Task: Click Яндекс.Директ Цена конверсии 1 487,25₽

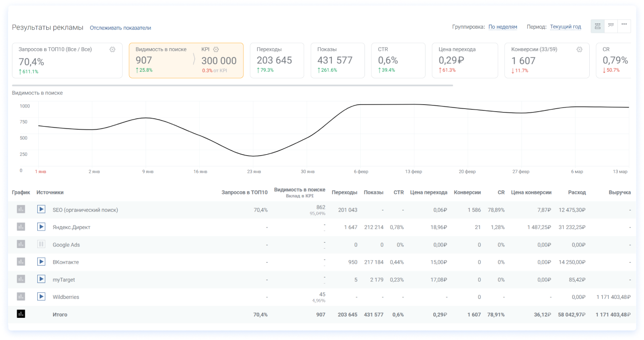Action: pos(539,228)
